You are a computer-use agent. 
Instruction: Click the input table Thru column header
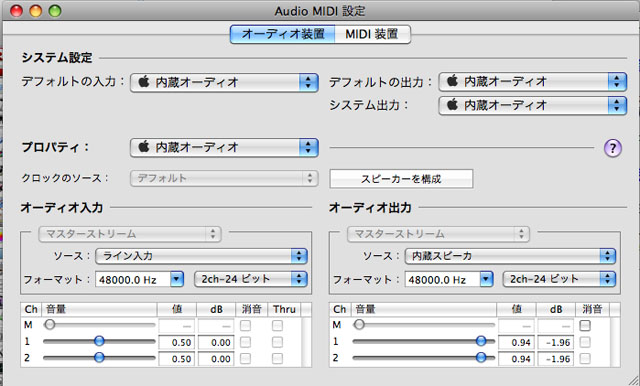tap(284, 309)
